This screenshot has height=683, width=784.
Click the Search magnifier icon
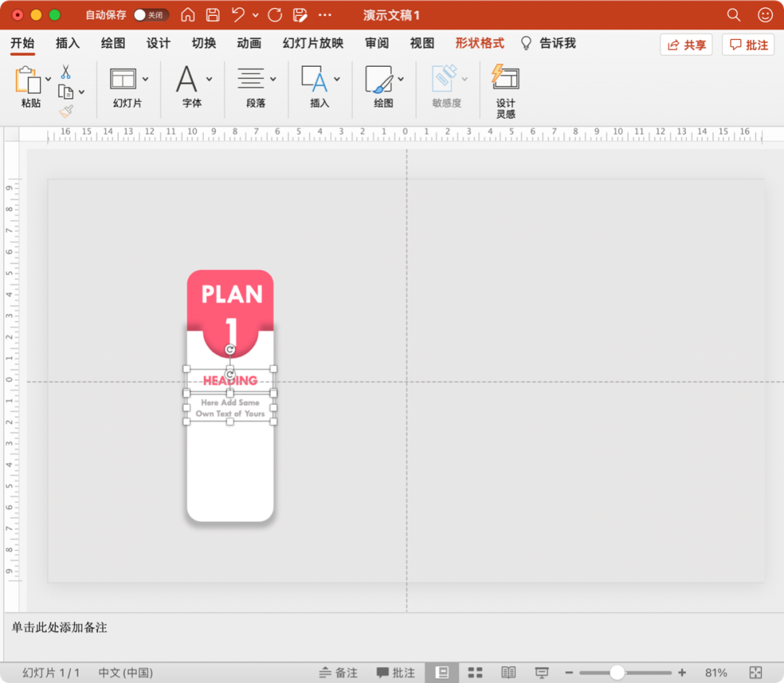(x=733, y=15)
